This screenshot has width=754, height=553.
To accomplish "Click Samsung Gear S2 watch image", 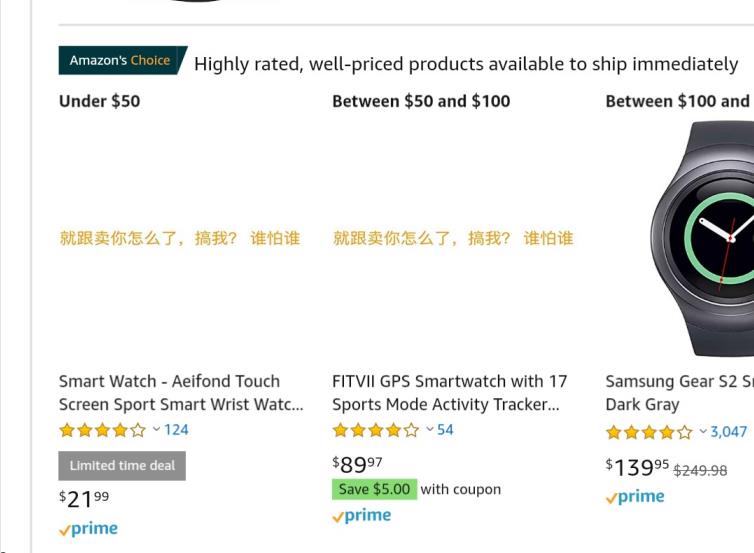I will (705, 238).
